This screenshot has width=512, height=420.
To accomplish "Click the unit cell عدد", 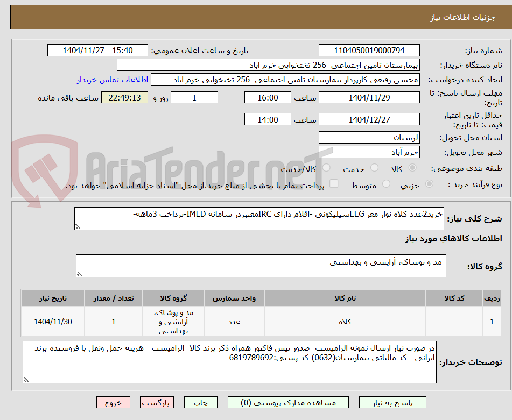I will point(234,322).
